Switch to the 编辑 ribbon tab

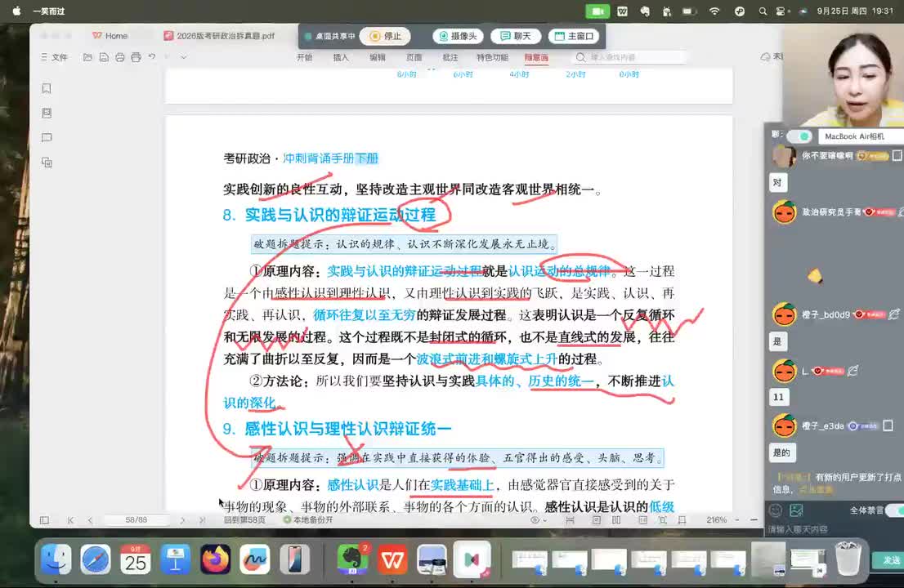coord(378,57)
